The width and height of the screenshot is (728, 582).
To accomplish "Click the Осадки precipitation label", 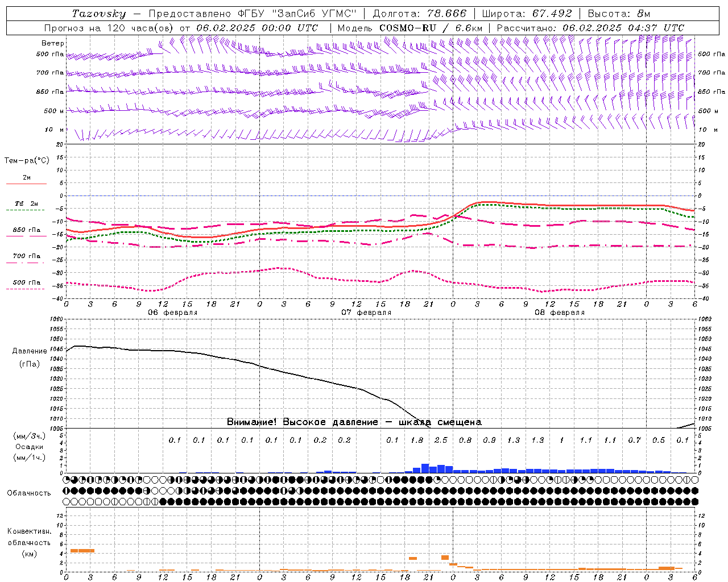I will pyautogui.click(x=29, y=447).
